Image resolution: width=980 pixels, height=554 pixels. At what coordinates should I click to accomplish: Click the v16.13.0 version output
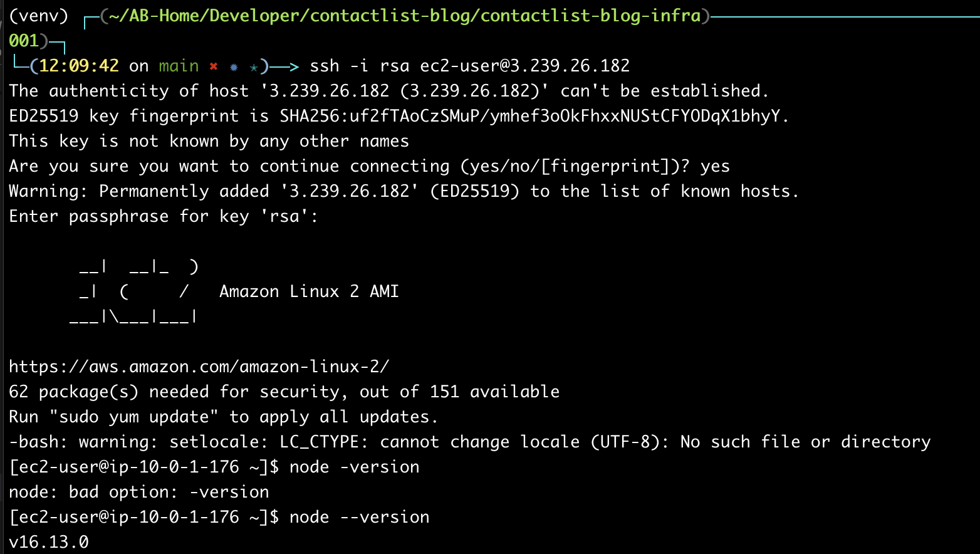click(49, 542)
